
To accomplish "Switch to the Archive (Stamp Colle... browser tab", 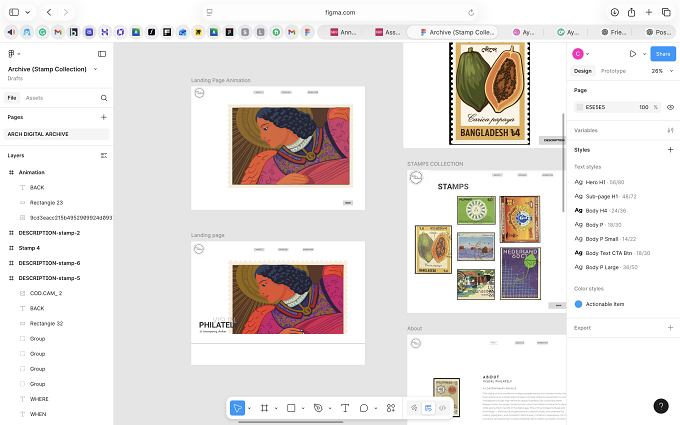I will pos(453,32).
